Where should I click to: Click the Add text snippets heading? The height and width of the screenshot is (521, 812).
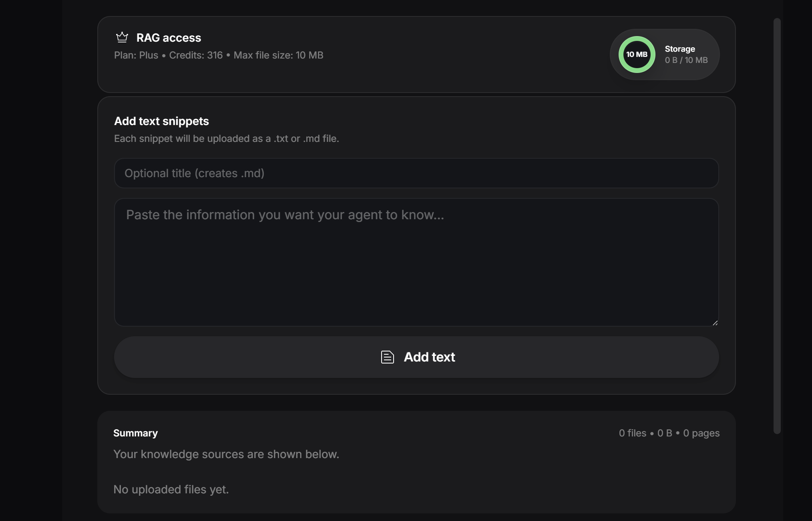(161, 121)
